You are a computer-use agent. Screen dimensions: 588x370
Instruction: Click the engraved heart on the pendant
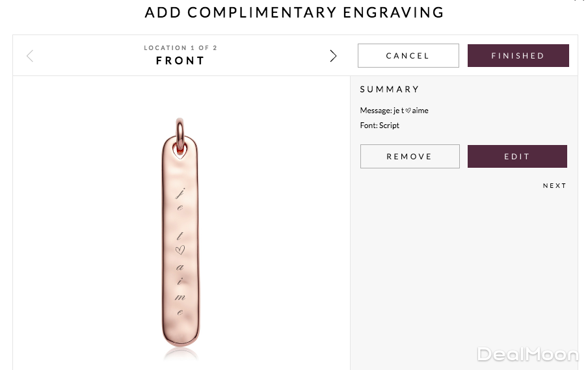click(x=180, y=249)
